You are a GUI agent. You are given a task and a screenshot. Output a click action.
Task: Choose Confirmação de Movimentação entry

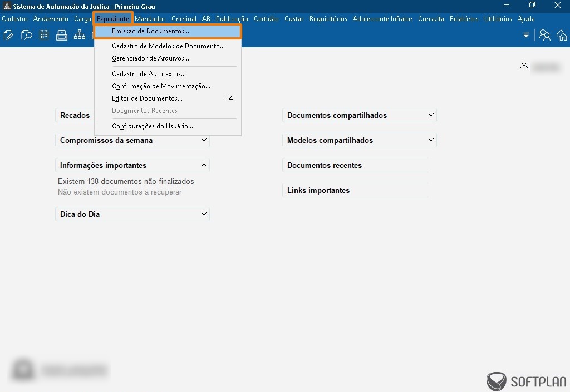168,86
